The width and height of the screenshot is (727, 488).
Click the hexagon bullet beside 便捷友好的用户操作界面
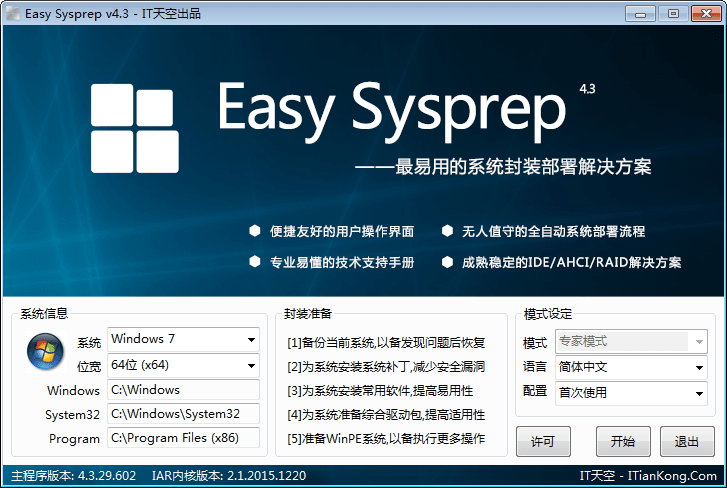click(x=254, y=231)
